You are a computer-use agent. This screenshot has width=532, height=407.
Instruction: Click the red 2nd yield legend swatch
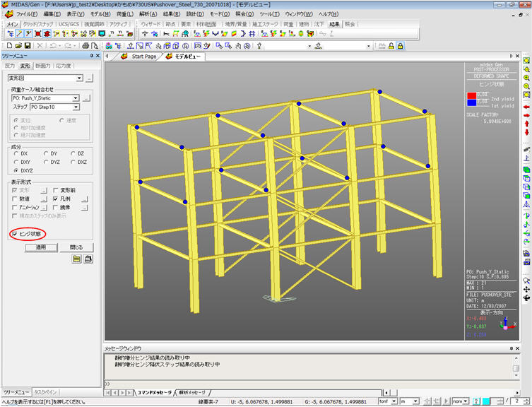point(472,95)
